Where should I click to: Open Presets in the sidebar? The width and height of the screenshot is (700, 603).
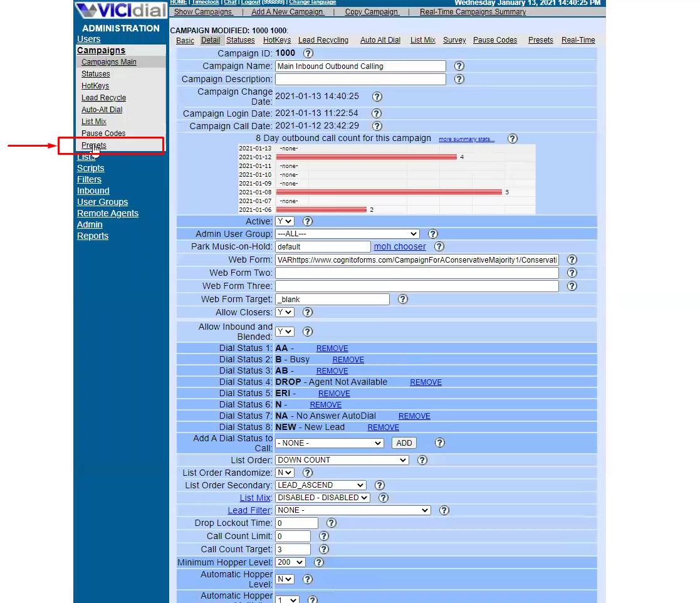click(94, 145)
